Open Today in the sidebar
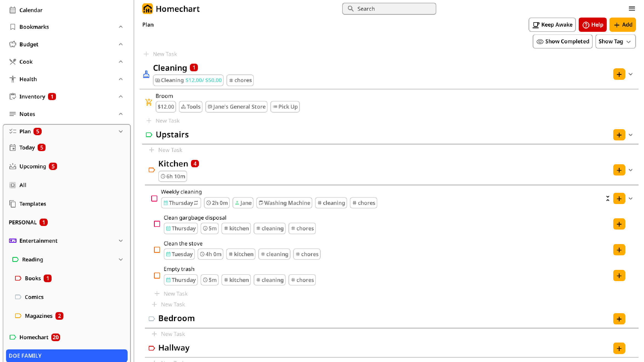 (27, 148)
